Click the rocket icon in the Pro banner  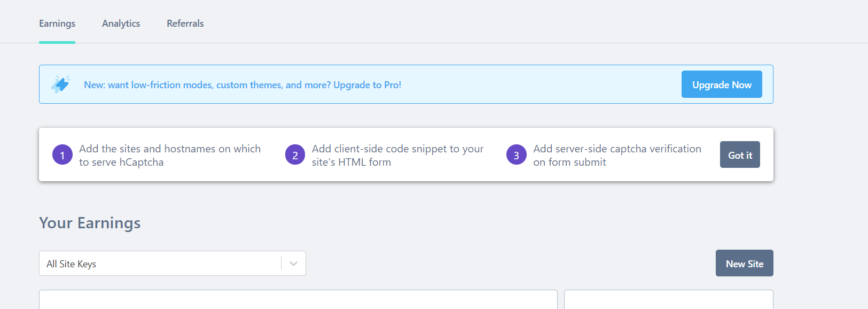coord(60,84)
